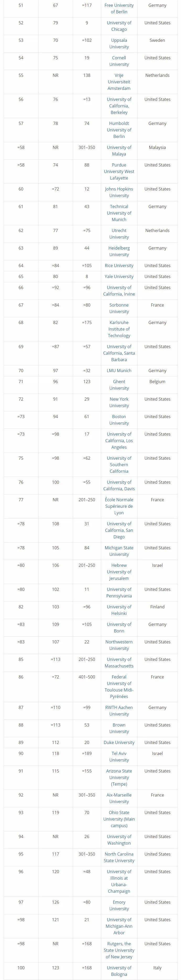This screenshot has height=980, width=181.
Task: Open the University of Helsinki link
Action: point(119,610)
